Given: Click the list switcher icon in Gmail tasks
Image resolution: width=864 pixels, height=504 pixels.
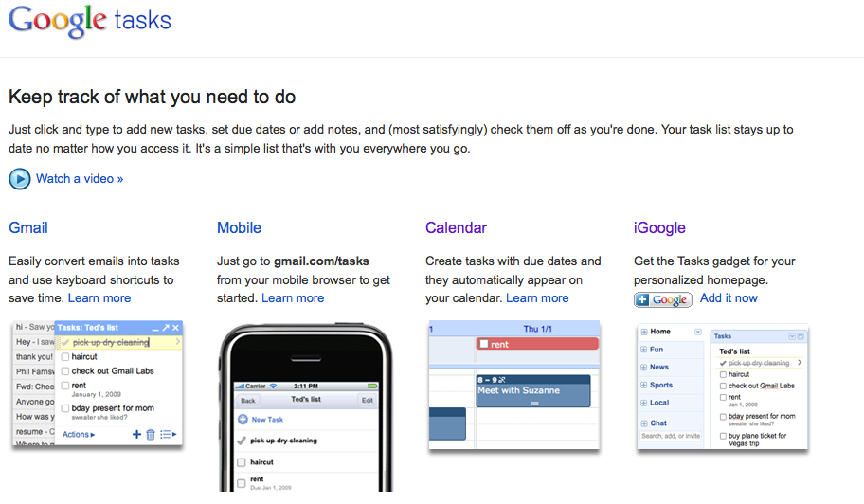Looking at the screenshot, I should [168, 434].
